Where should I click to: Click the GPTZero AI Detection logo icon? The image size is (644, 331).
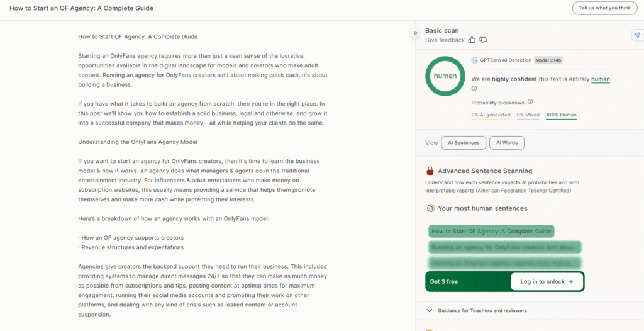(x=475, y=60)
